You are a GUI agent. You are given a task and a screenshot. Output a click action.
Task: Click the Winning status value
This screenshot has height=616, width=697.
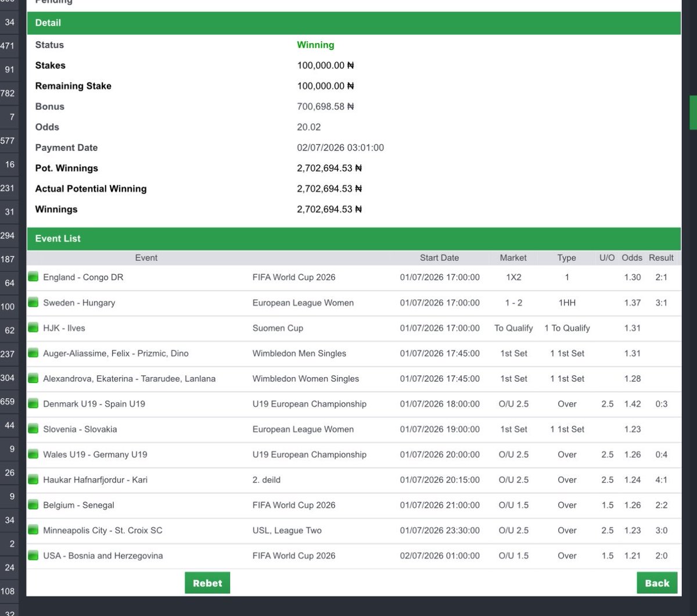pyautogui.click(x=315, y=45)
